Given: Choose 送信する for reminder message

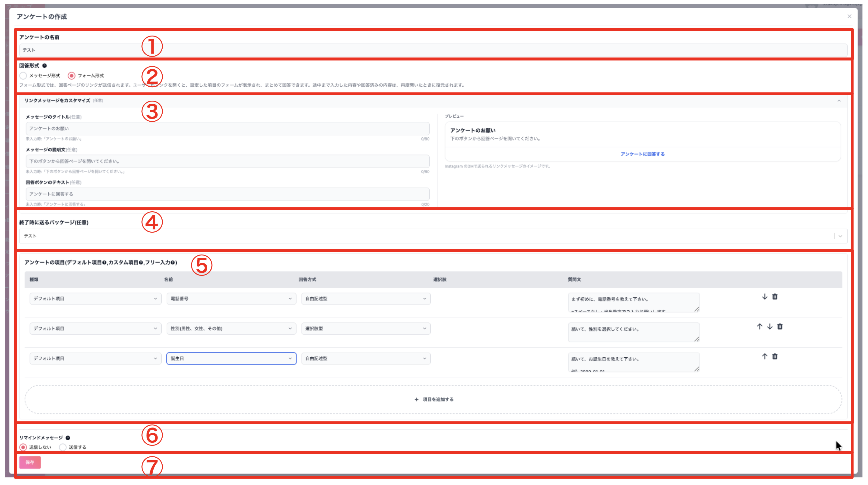Looking at the screenshot, I should point(63,447).
